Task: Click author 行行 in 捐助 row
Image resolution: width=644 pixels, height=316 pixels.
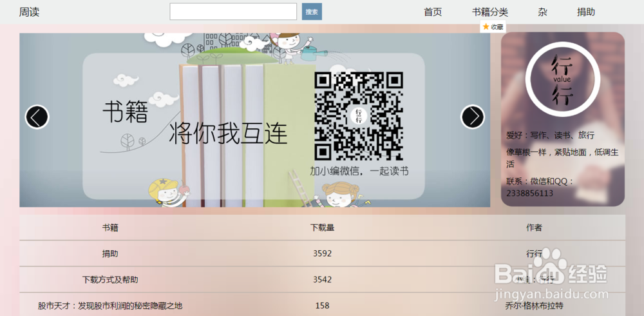Action: (x=534, y=254)
